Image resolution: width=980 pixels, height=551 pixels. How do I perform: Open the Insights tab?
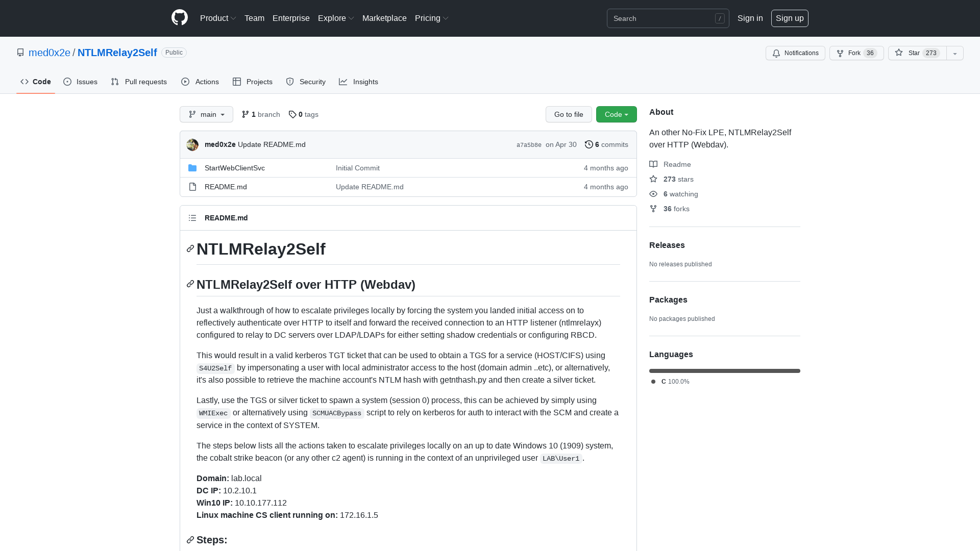(358, 82)
